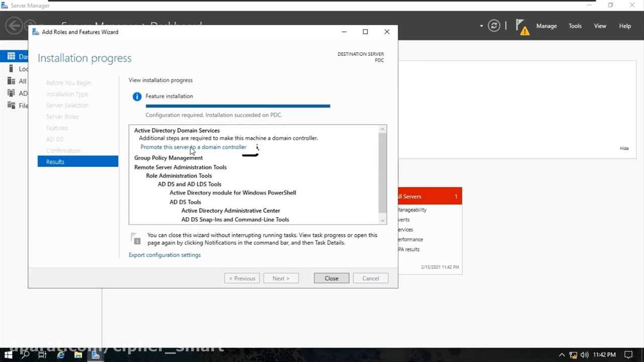Expand the dropdown arrow next to refresh icon
644x362 pixels.
tap(481, 26)
